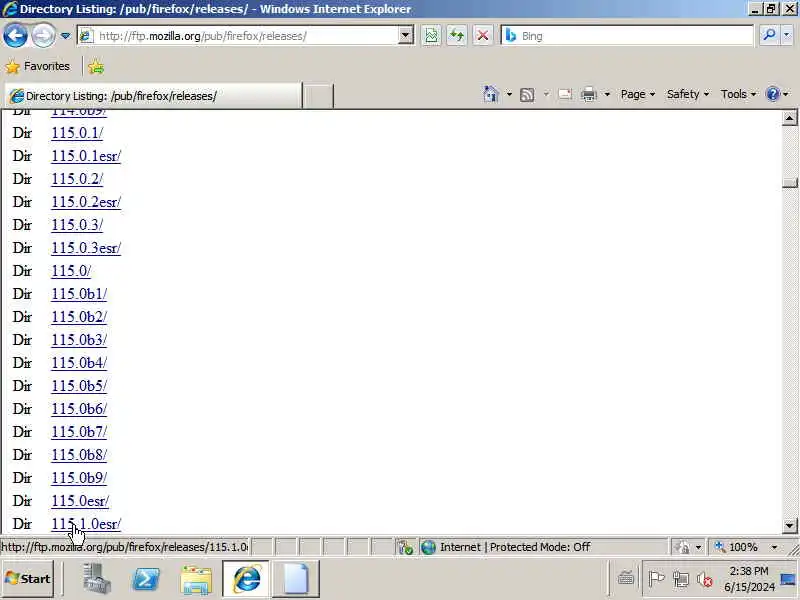Open the Safety menu
Viewport: 800px width, 600px height.
tap(688, 94)
